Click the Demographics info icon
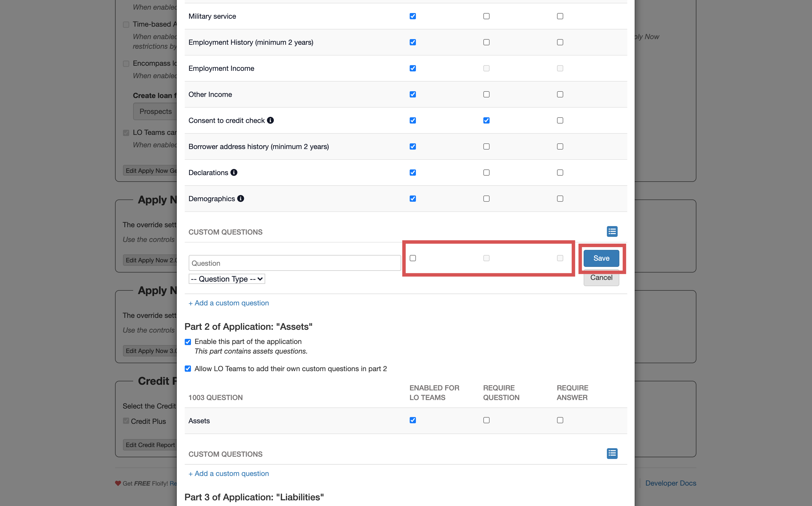Screen dimensions: 812x506 [x=241, y=198]
